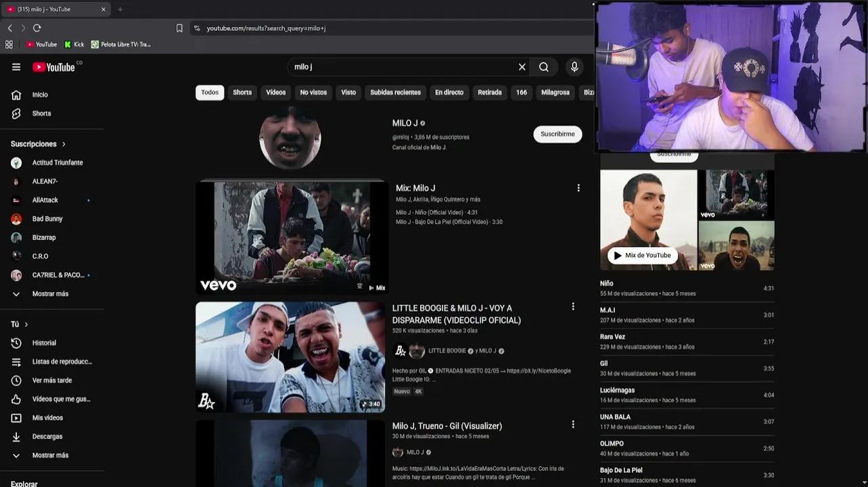
Task: Go back with the browser back arrow
Action: (9, 28)
